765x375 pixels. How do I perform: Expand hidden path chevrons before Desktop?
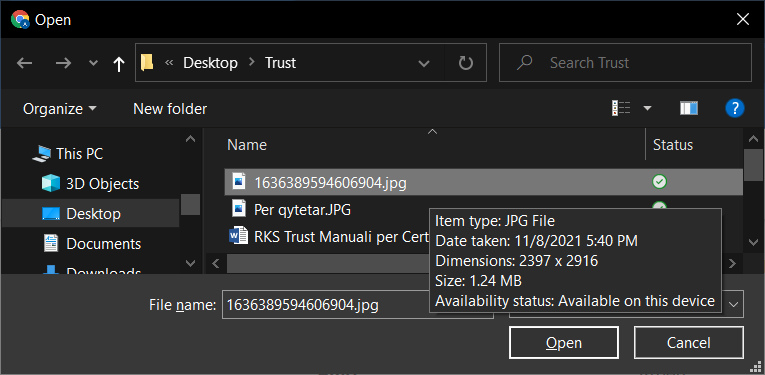click(170, 63)
